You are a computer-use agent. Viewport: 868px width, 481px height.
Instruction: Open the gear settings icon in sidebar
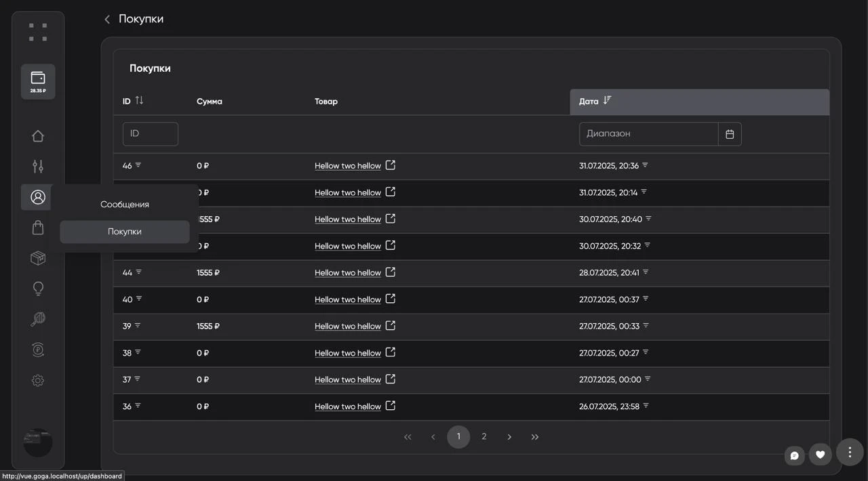pos(38,381)
